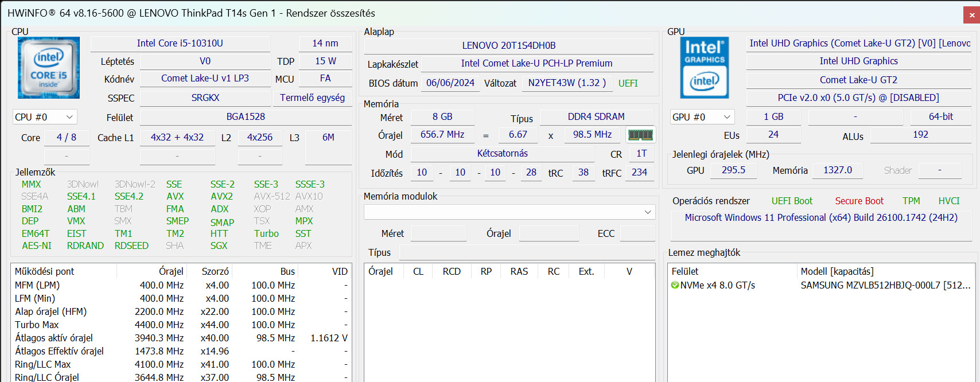Screen dimensions: 980x382
Task: Click the Kétcsatornás memory mode field
Action: tap(502, 154)
